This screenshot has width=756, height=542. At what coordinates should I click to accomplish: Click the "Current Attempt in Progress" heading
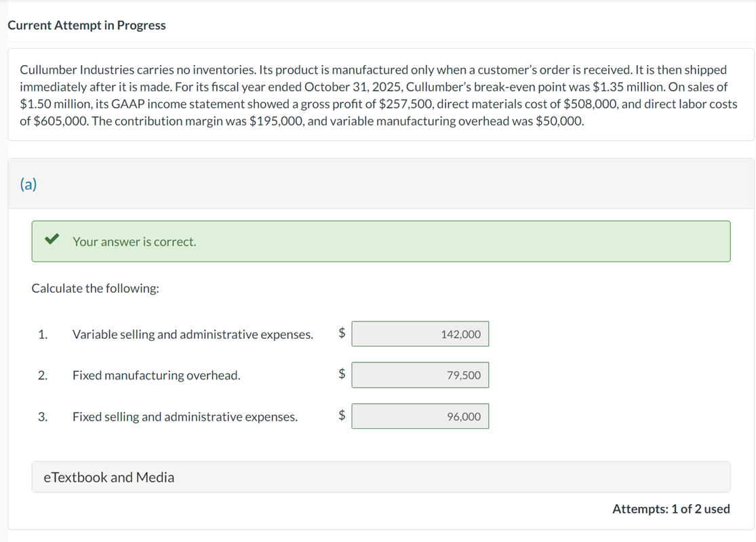pyautogui.click(x=87, y=25)
